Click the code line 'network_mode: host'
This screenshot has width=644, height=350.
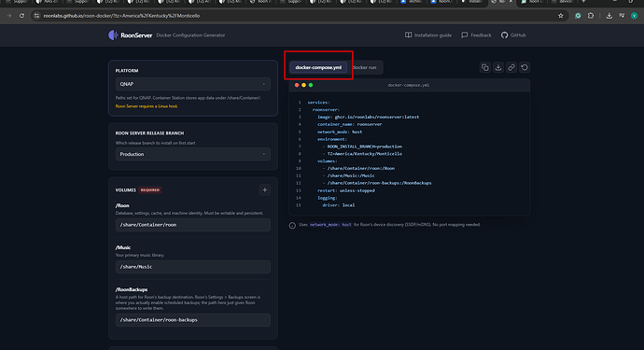point(340,132)
